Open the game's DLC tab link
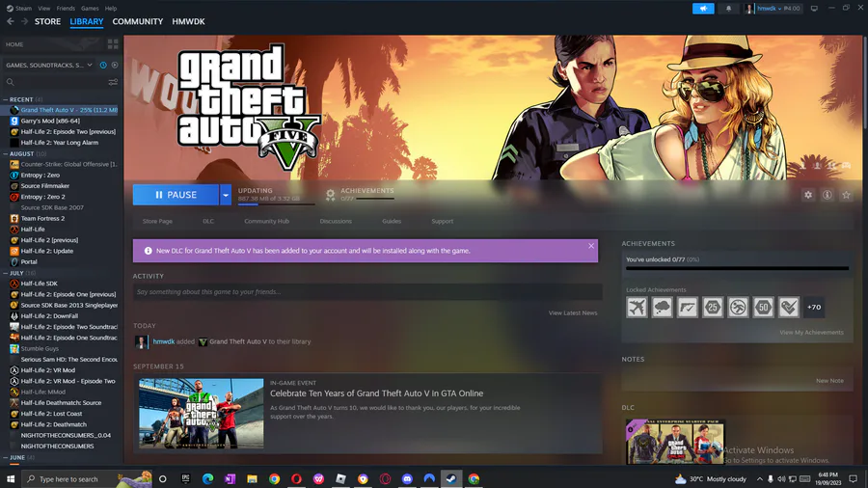 [x=208, y=221]
